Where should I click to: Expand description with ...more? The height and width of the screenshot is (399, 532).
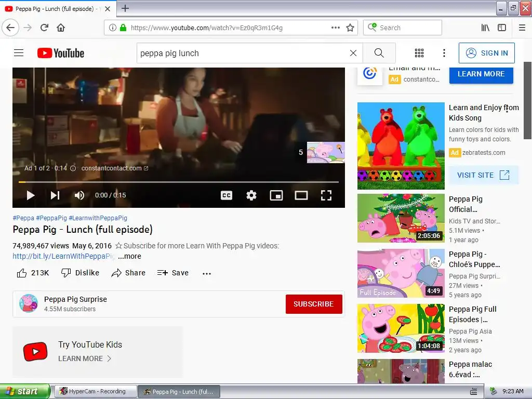click(129, 256)
